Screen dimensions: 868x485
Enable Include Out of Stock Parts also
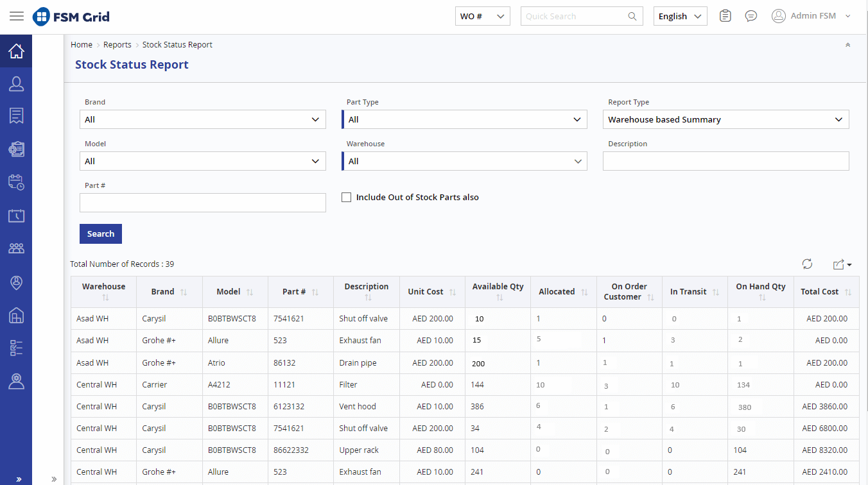pos(347,197)
